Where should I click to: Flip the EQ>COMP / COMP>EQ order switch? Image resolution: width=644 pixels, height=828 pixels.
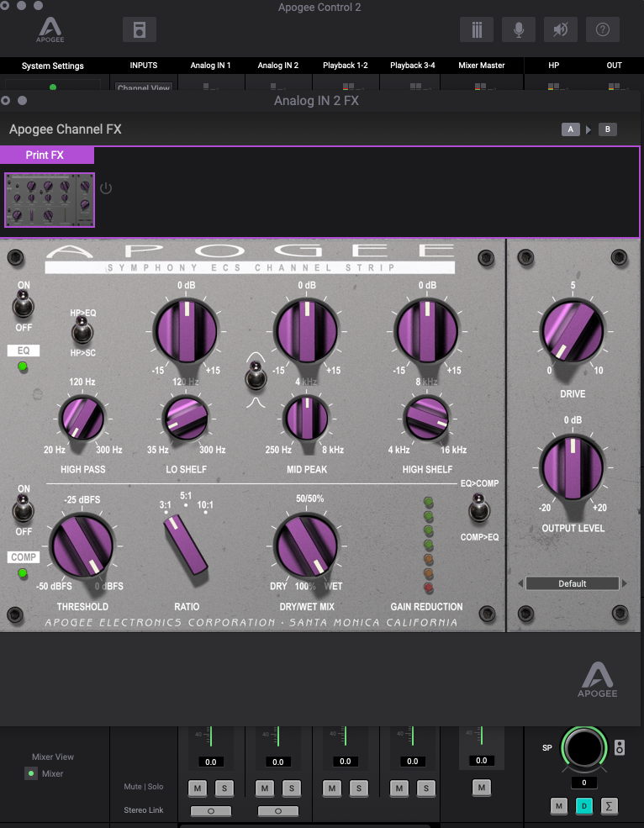tap(478, 509)
